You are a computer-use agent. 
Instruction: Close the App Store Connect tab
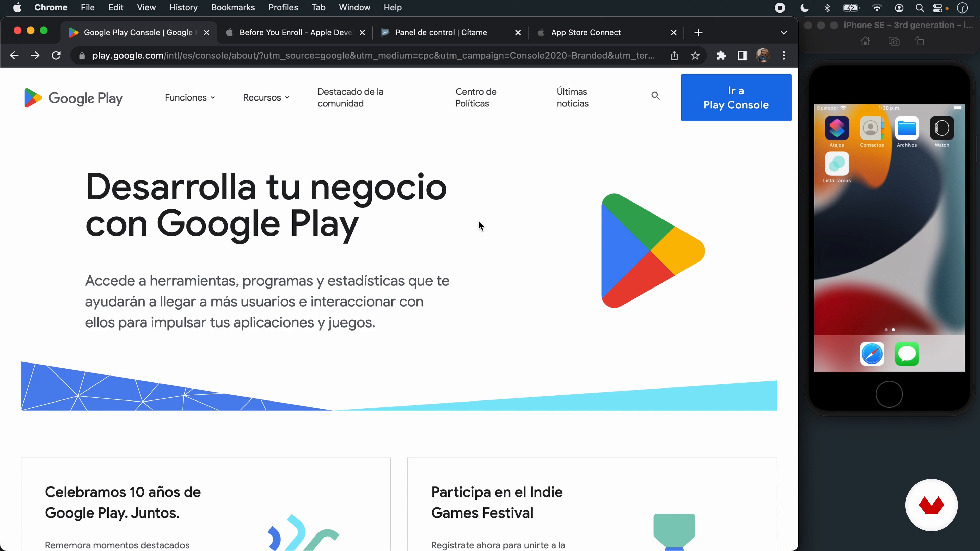pyautogui.click(x=673, y=33)
